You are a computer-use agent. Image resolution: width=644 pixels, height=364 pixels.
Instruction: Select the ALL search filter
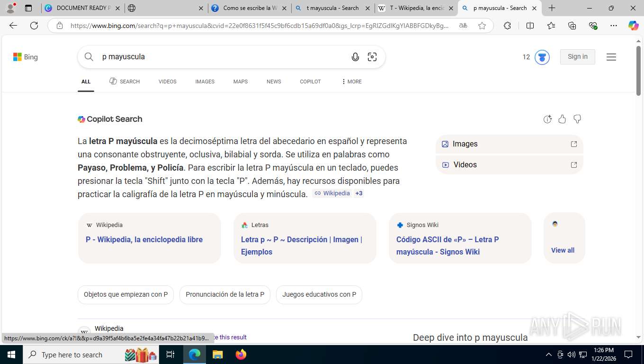pyautogui.click(x=86, y=82)
